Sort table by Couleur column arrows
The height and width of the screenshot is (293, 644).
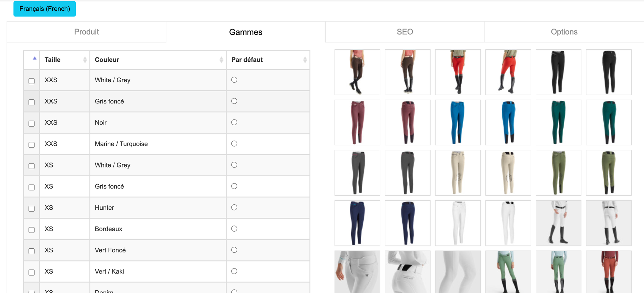point(221,60)
